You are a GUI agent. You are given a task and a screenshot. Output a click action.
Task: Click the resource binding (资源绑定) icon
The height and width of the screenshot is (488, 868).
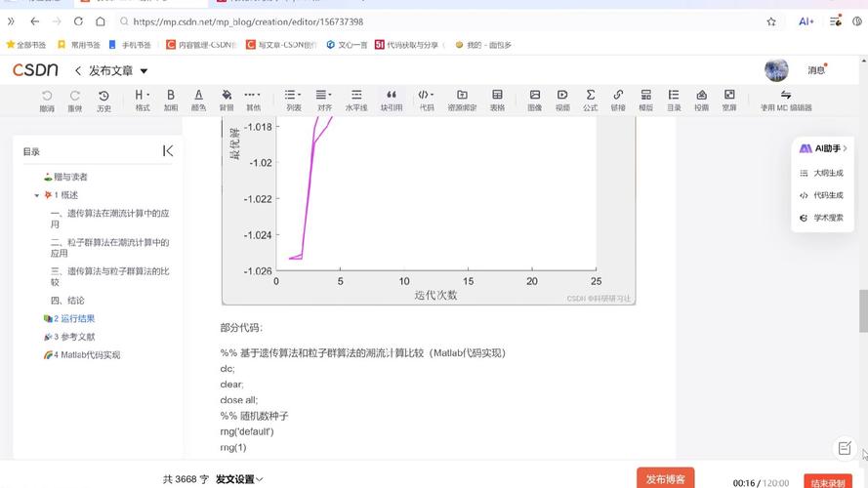pos(462,101)
